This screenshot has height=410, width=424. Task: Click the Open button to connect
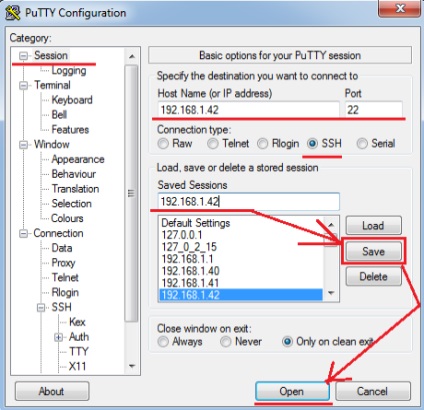(x=292, y=391)
